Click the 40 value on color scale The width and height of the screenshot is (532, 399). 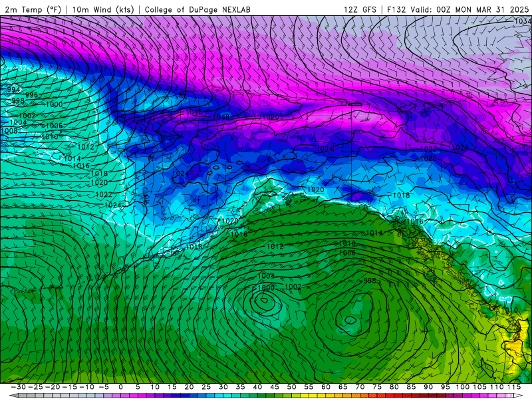pos(257,387)
